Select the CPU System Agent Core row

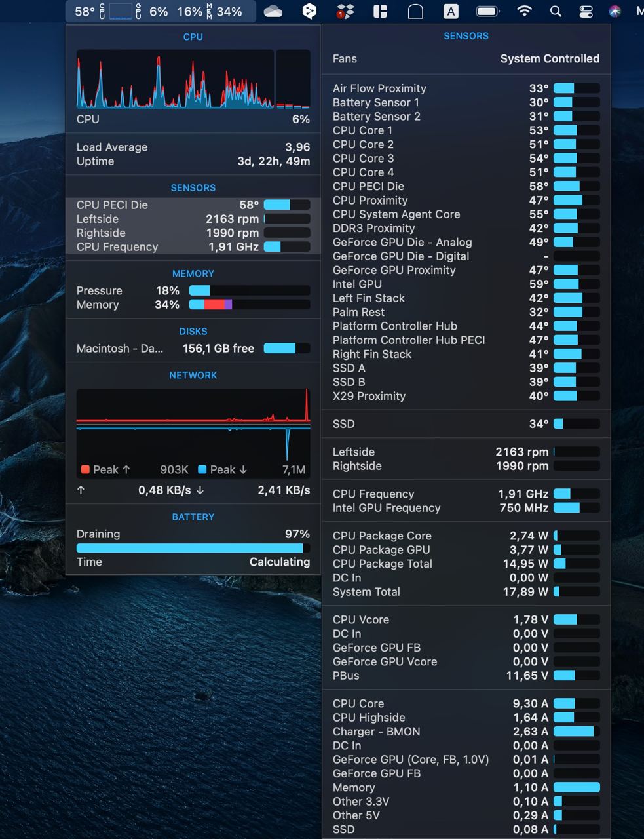coord(466,214)
